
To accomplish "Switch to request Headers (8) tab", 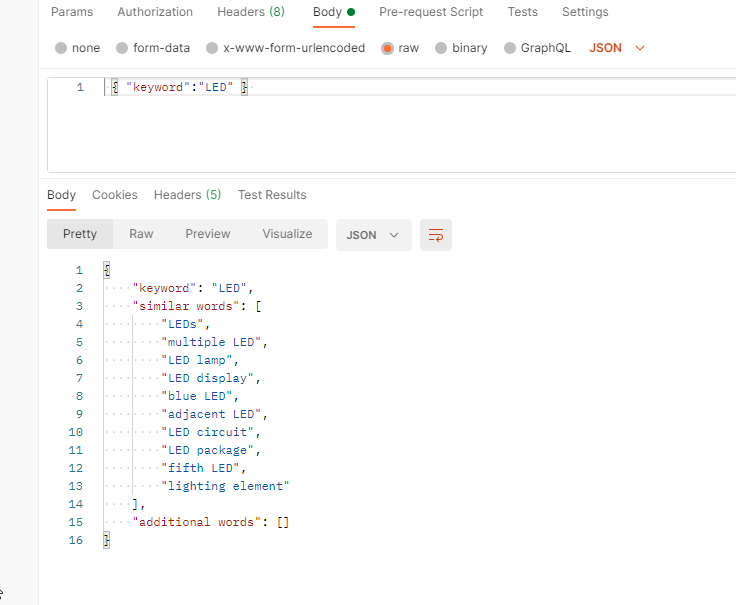I will pos(251,12).
